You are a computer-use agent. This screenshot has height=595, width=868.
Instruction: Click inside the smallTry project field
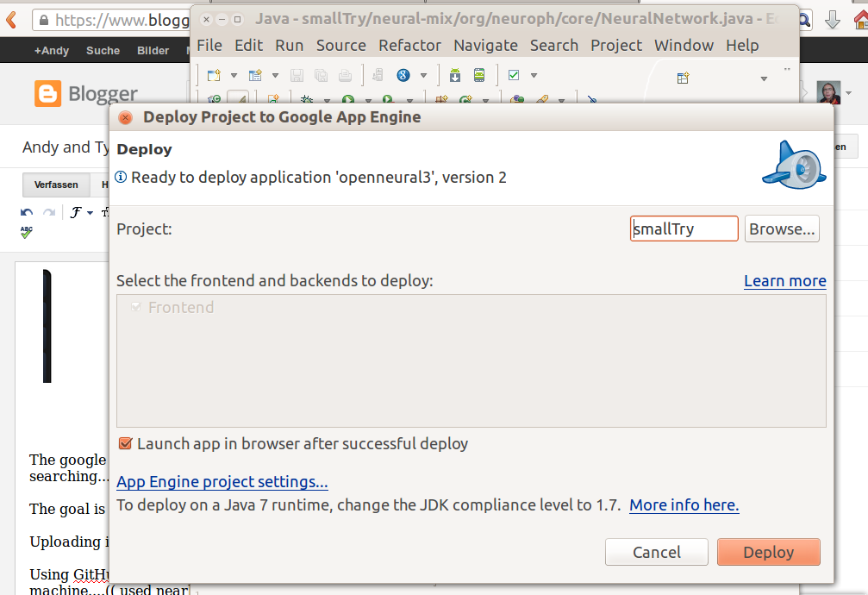tap(684, 228)
